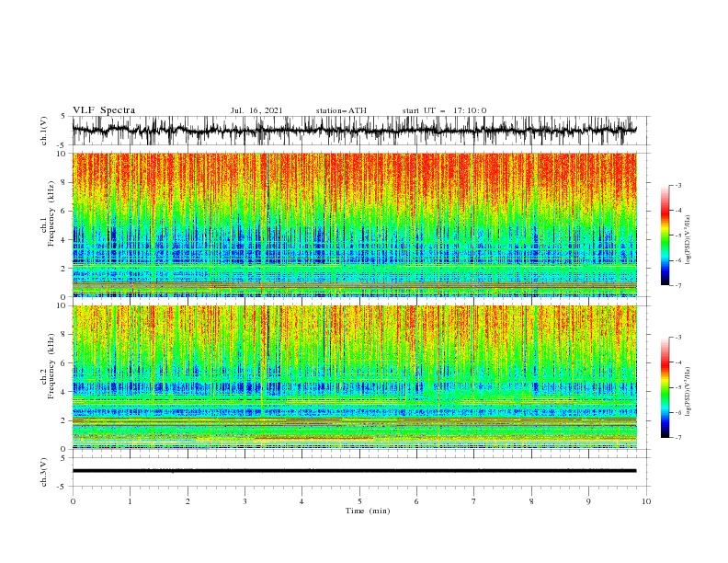Click time axis tick label '8'
Image resolution: width=728 pixels, height=563 pixels.
(531, 501)
